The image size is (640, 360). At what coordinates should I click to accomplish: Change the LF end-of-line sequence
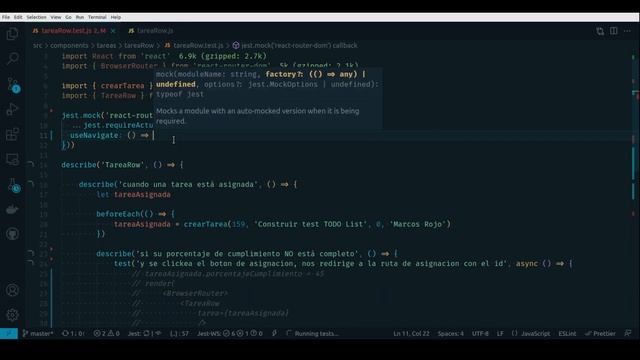pos(500,333)
